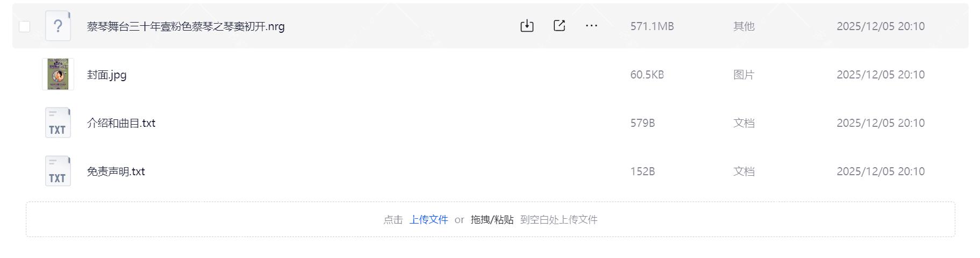Screen dimensions: 980x258
Task: Click the date 2025/12/05 20:10 of 介绍和曲目.txt
Action: [881, 123]
